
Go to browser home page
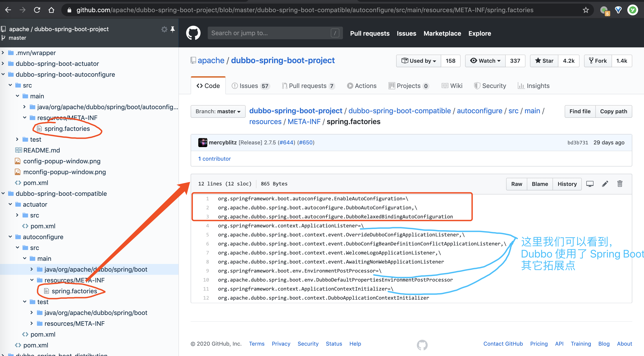point(51,10)
